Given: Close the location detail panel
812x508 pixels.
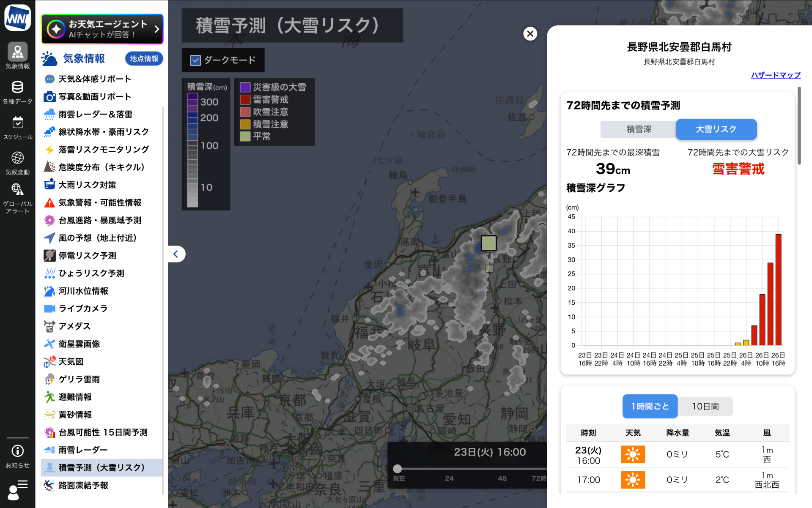Looking at the screenshot, I should point(530,34).
